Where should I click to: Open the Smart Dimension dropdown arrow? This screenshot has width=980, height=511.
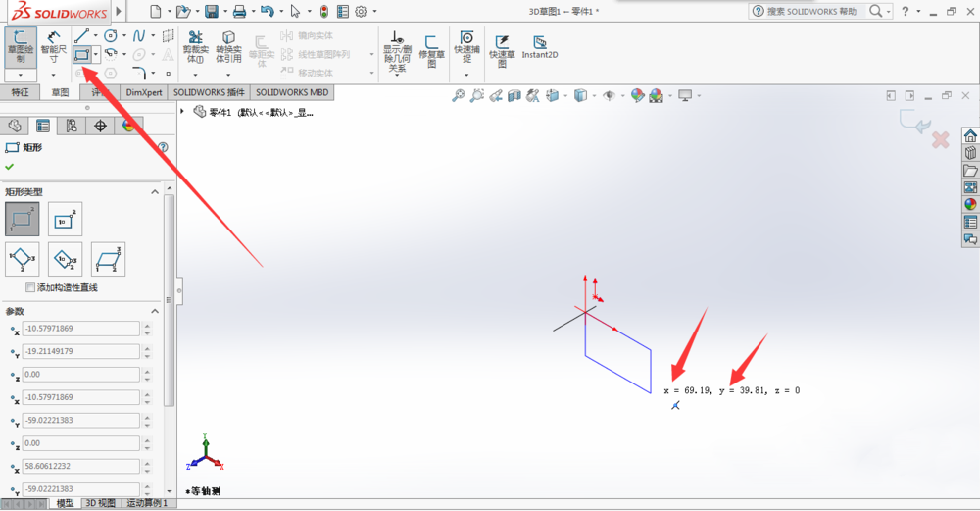54,75
